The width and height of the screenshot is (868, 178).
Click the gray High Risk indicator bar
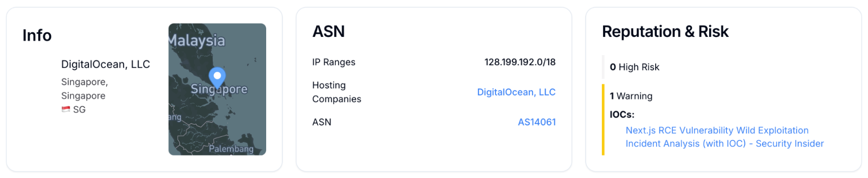tap(603, 67)
